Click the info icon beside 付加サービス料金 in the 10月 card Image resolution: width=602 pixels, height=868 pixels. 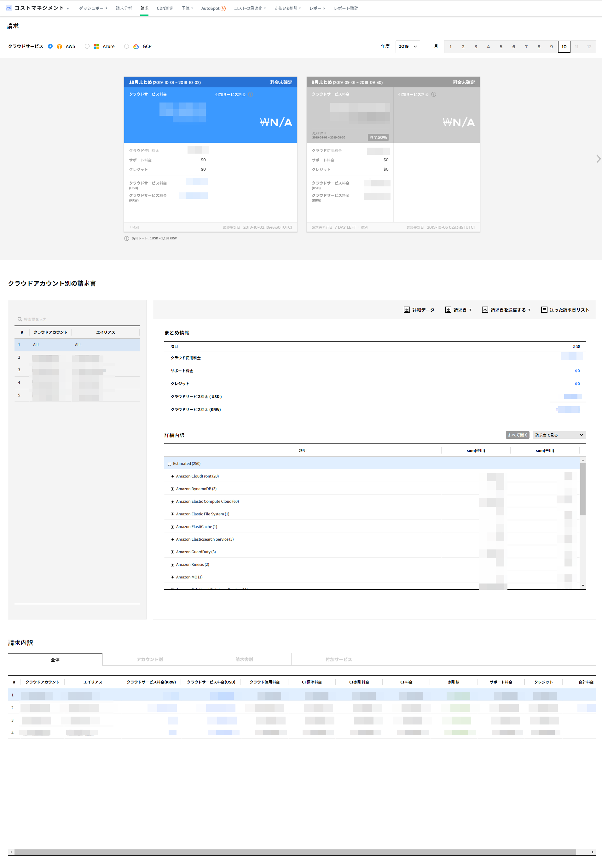click(251, 94)
